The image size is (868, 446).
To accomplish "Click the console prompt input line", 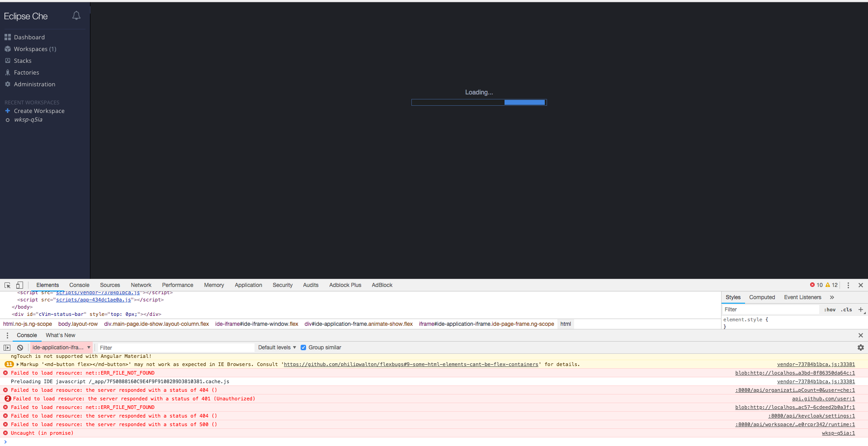I will pyautogui.click(x=434, y=442).
